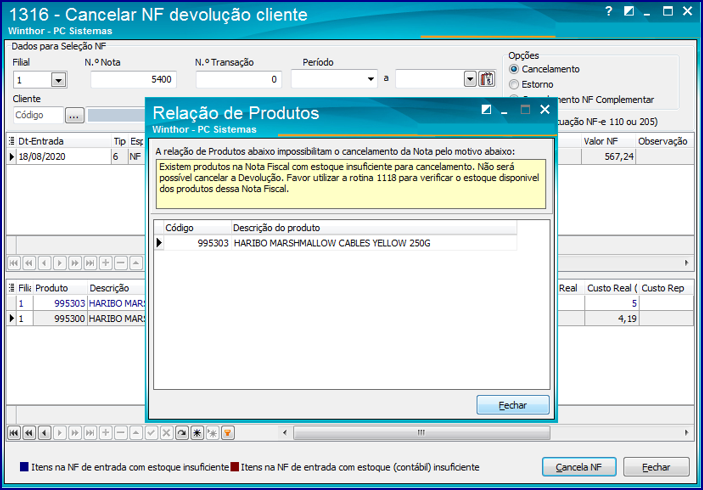Go to next record in bottom navigator toolbar
Viewport: 703px width, 490px height.
[60, 433]
